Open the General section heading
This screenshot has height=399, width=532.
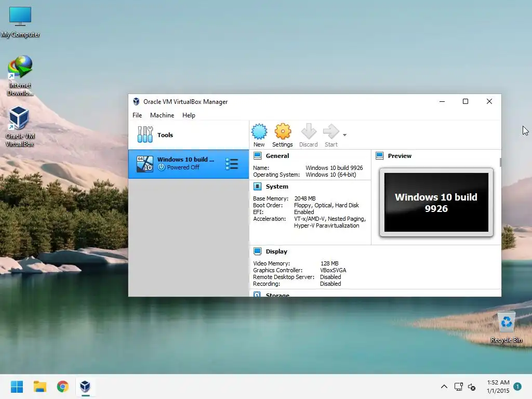(x=277, y=156)
